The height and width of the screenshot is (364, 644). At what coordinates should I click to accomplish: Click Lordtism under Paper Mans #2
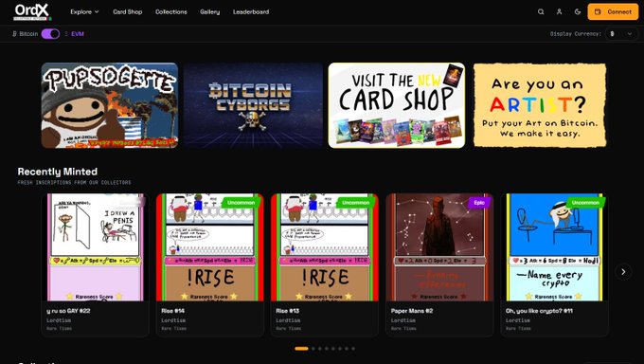click(x=403, y=320)
